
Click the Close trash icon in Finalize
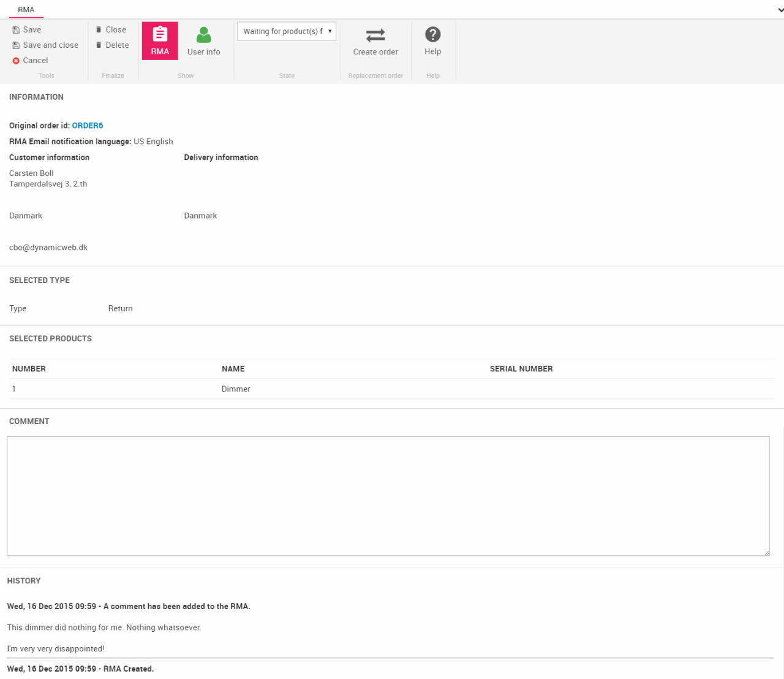pos(99,30)
